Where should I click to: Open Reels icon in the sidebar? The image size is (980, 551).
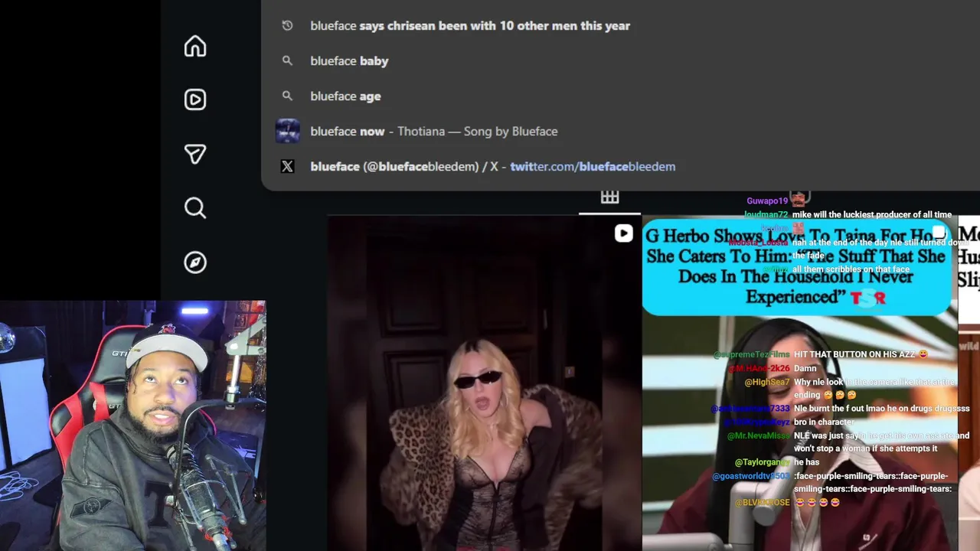[x=195, y=99]
